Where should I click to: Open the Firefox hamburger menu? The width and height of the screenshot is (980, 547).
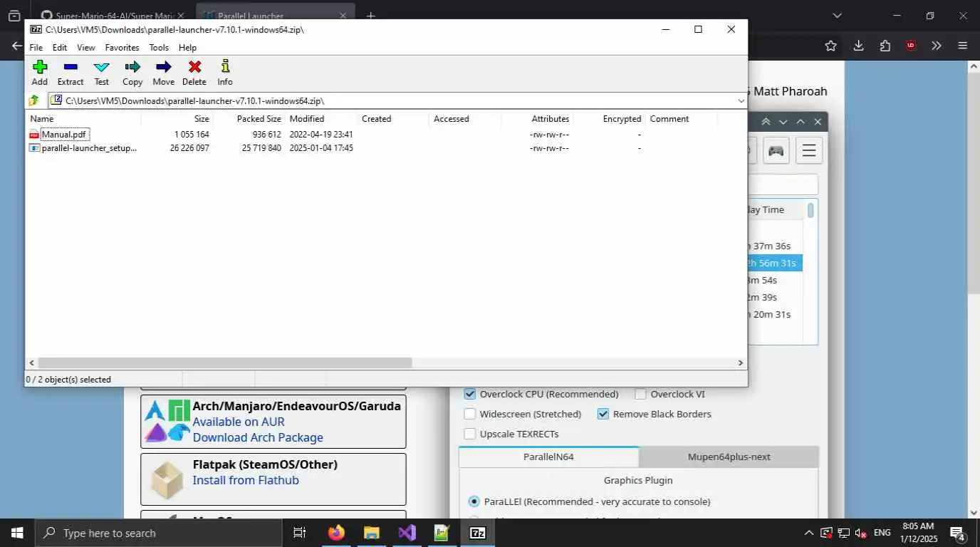tap(963, 46)
